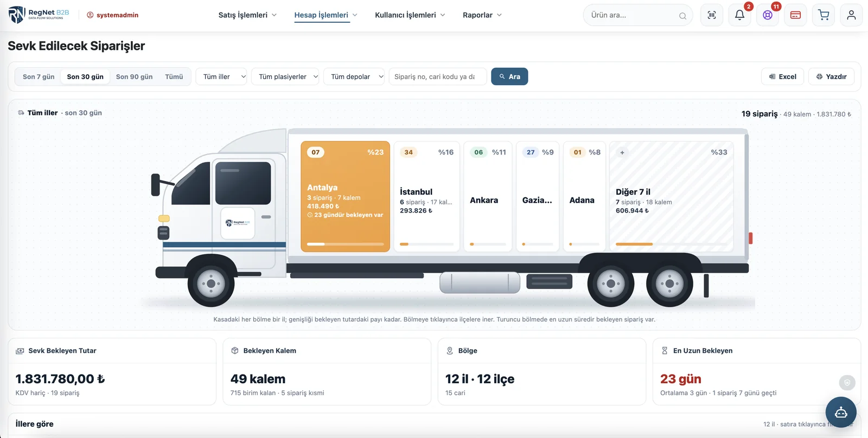Open the Tüm depolar dropdown
The height and width of the screenshot is (438, 868).
pyautogui.click(x=354, y=77)
